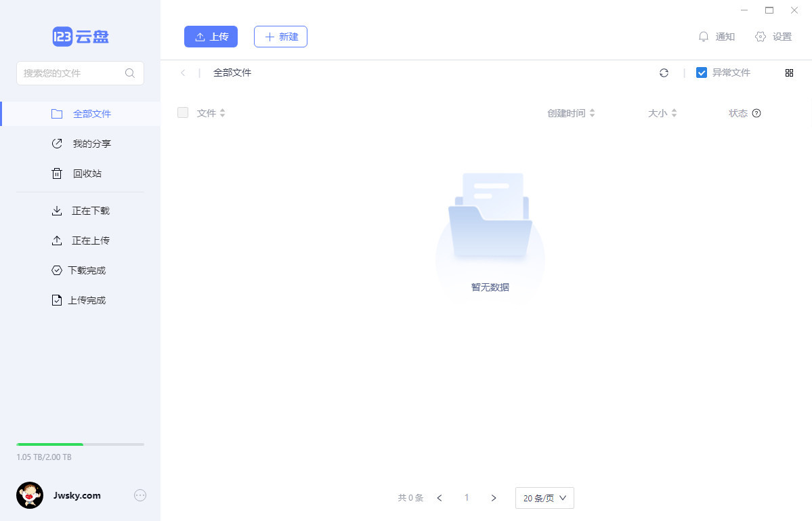
Task: Click the 状态 column help question mark
Action: pyautogui.click(x=757, y=113)
